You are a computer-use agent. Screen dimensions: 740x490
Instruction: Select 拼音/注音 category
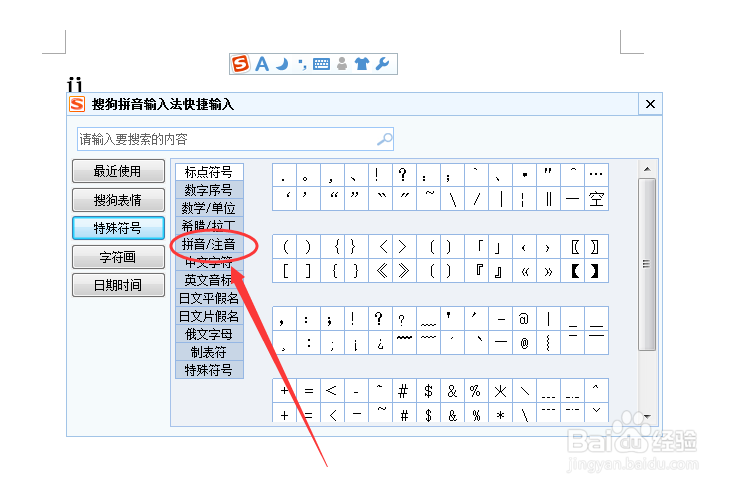point(209,244)
